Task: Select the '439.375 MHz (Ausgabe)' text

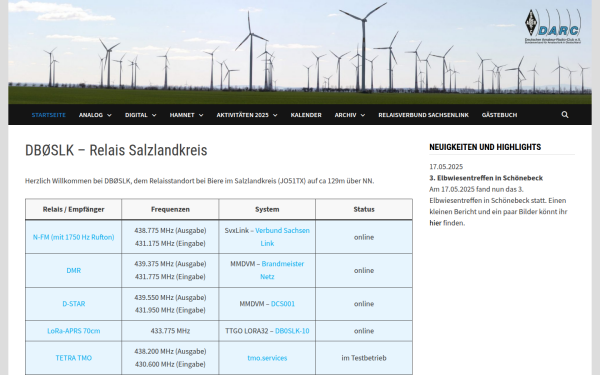Action: 170,264
